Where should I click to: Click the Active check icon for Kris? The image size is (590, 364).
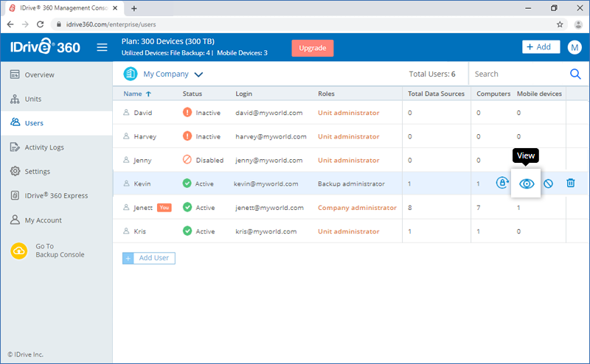pos(187,231)
